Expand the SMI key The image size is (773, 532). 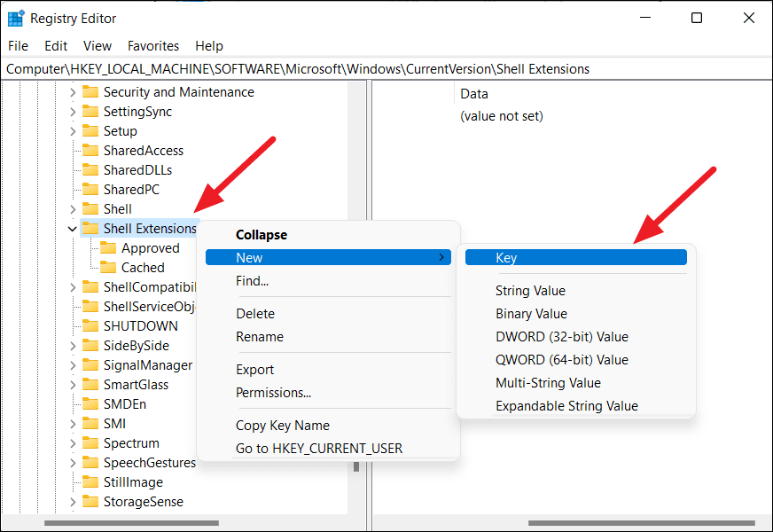click(x=73, y=424)
